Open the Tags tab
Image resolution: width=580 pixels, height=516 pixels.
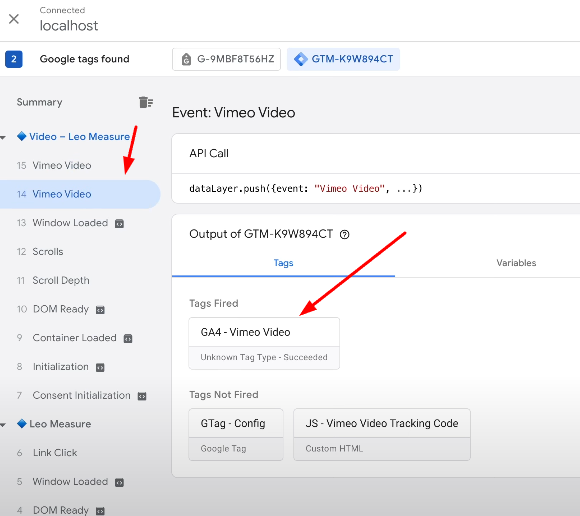click(x=283, y=263)
